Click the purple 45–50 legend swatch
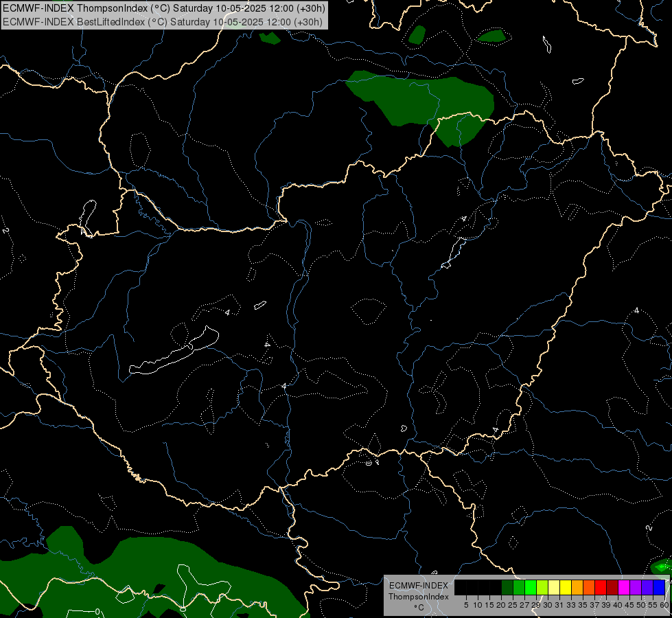This screenshot has height=618, width=672. (x=636, y=587)
